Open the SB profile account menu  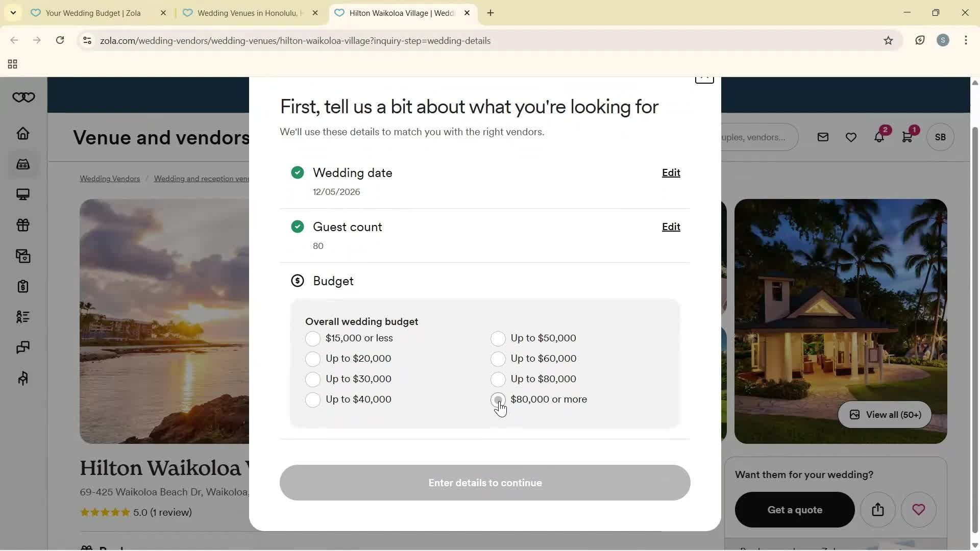point(940,137)
